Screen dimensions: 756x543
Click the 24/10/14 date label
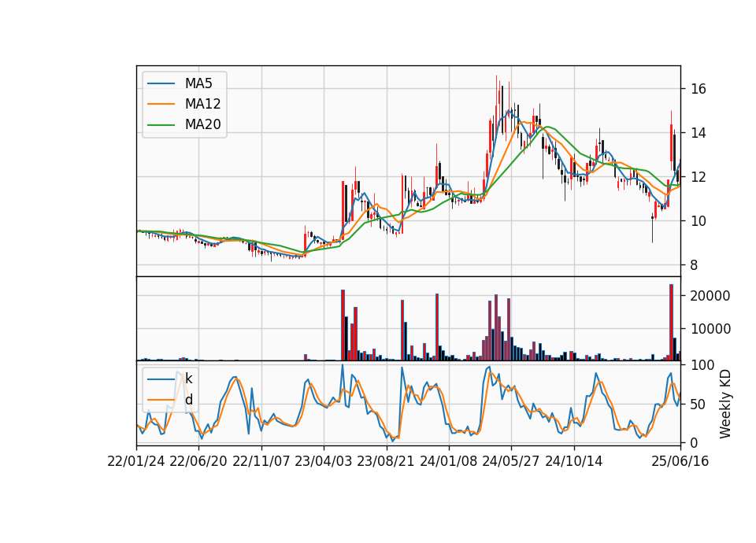[x=574, y=462]
